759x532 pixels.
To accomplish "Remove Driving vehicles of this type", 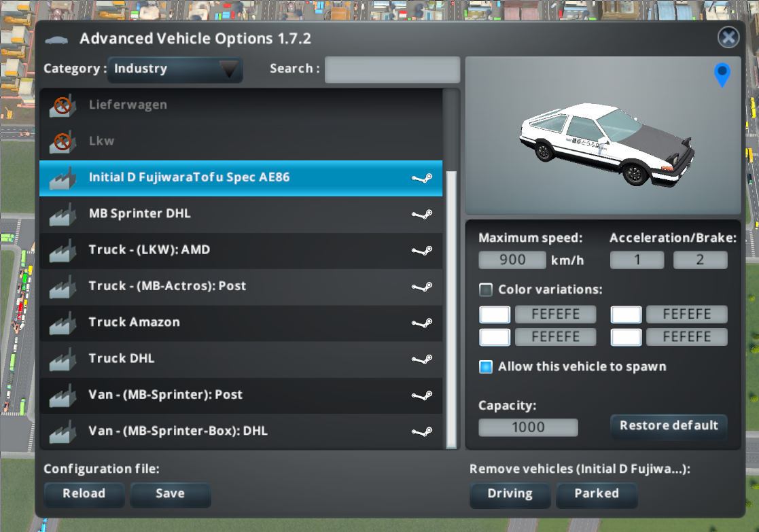I will pyautogui.click(x=510, y=494).
